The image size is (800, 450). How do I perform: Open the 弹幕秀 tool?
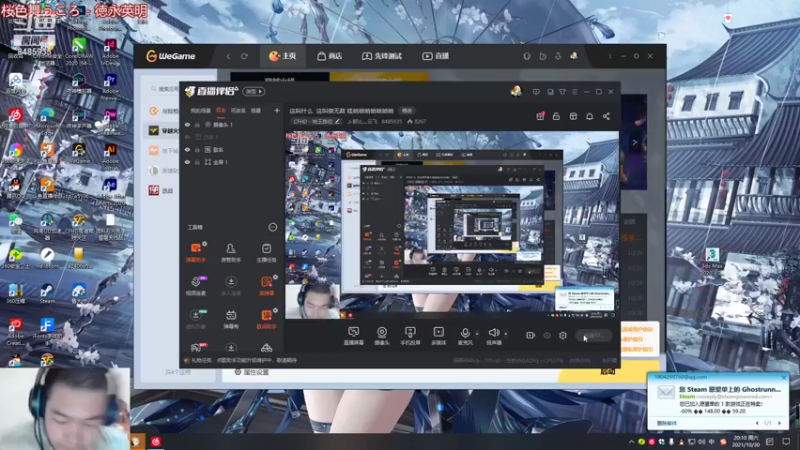pos(231,319)
